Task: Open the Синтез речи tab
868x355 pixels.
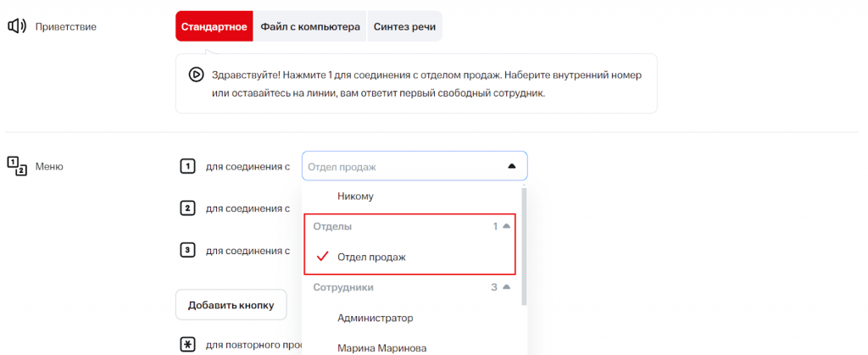Action: pyautogui.click(x=404, y=26)
